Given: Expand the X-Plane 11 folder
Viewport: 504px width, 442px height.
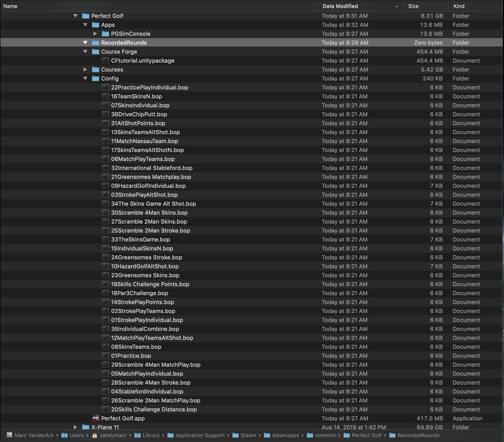Looking at the screenshot, I should coord(75,427).
